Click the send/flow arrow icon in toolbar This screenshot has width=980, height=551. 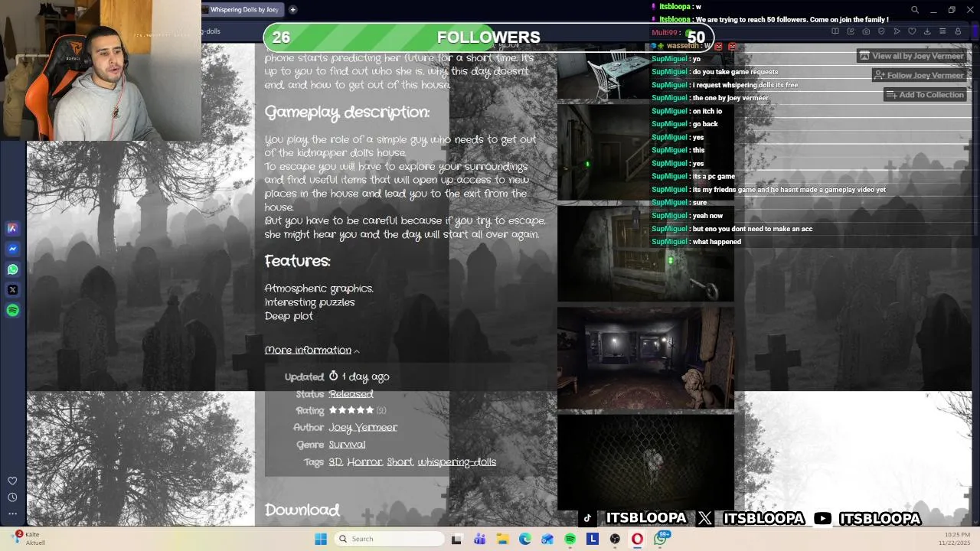(897, 31)
